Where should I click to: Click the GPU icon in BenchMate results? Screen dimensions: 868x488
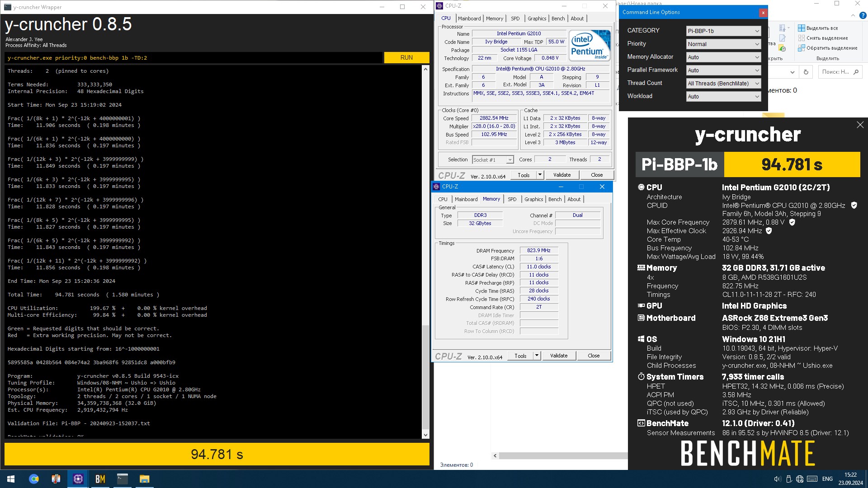(641, 305)
